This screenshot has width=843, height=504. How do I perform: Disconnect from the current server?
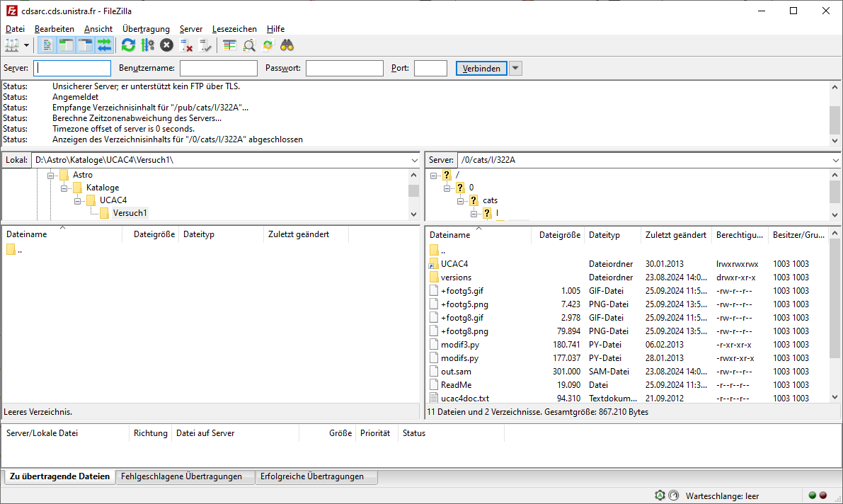pyautogui.click(x=186, y=46)
